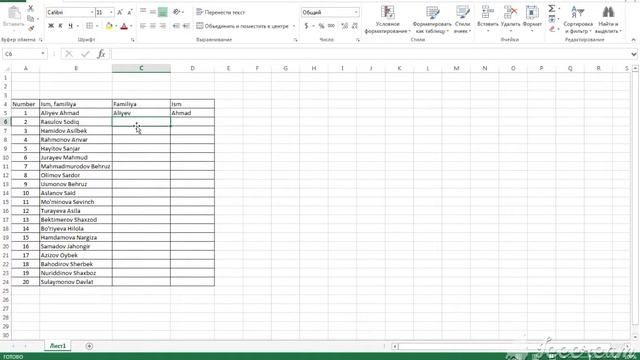The height and width of the screenshot is (360, 640).
Task: Select the row 6 header
Action: tap(5, 122)
